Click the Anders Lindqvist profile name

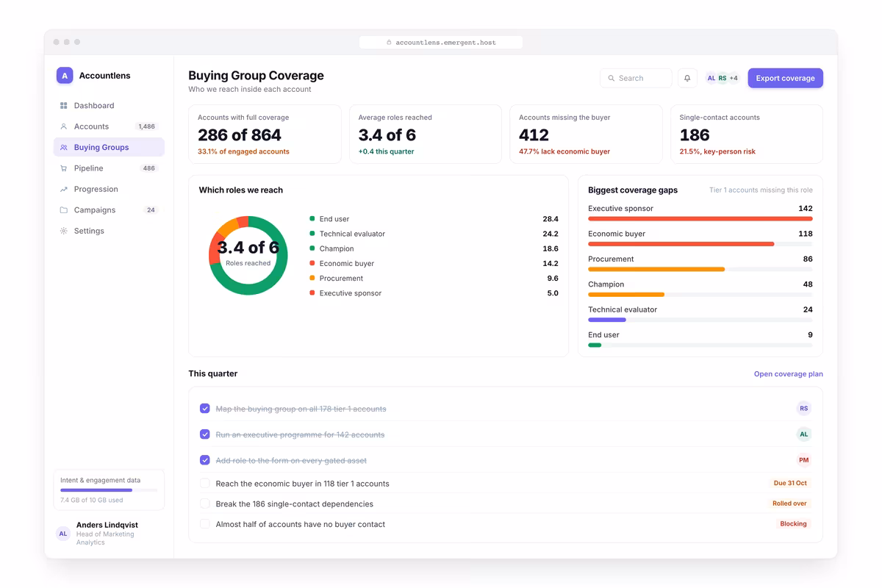(107, 525)
